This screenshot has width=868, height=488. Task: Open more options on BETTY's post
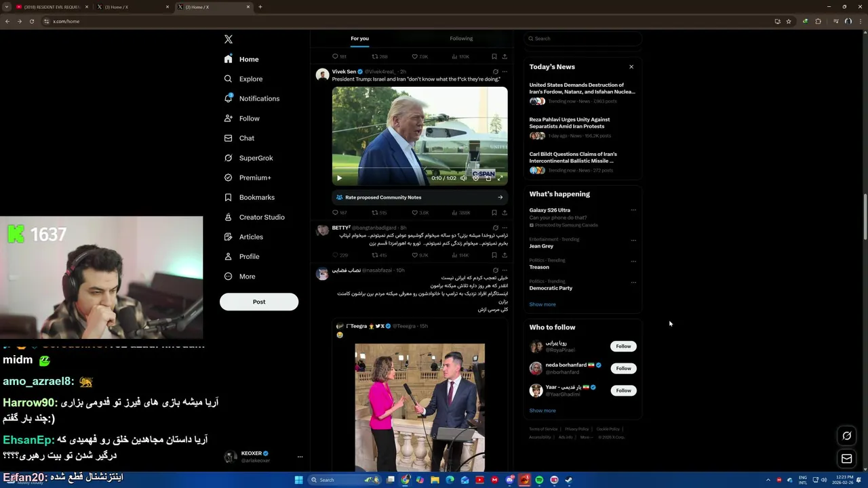point(505,228)
